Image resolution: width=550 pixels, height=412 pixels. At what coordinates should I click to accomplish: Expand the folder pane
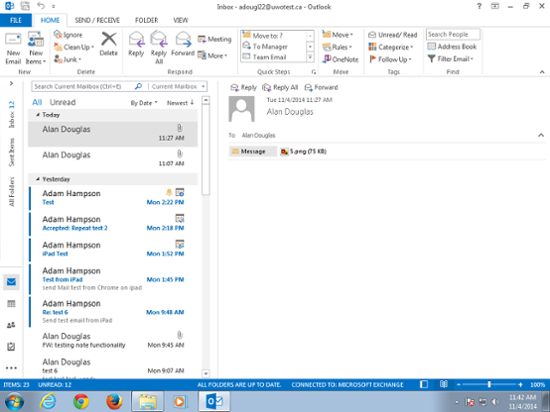pyautogui.click(x=11, y=83)
